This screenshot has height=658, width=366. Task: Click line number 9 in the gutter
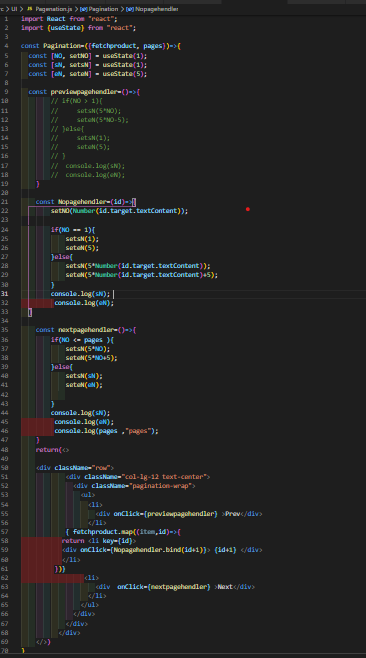[6, 91]
